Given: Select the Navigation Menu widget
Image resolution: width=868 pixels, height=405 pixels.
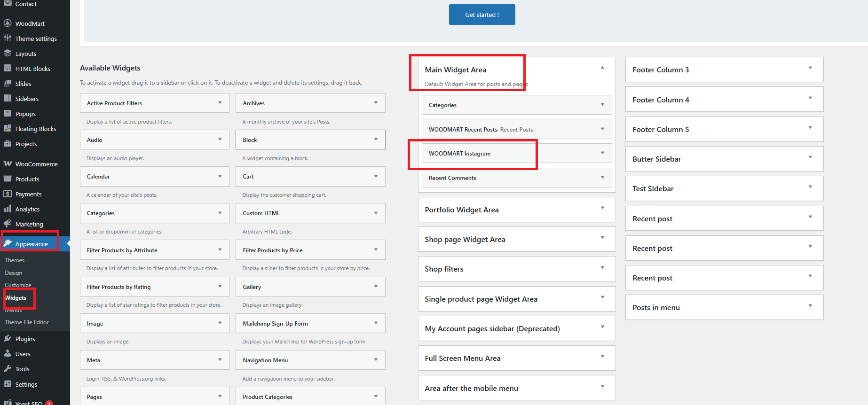Looking at the screenshot, I should click(310, 360).
